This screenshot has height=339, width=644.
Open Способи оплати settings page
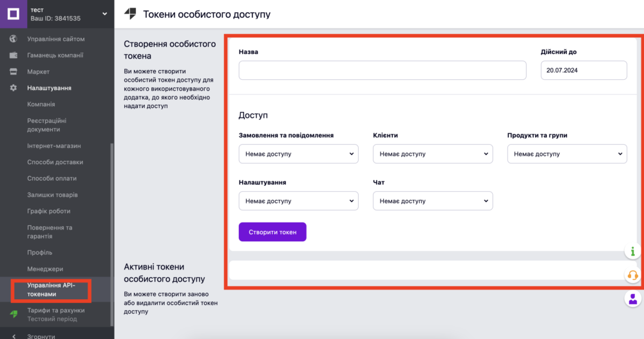point(52,179)
